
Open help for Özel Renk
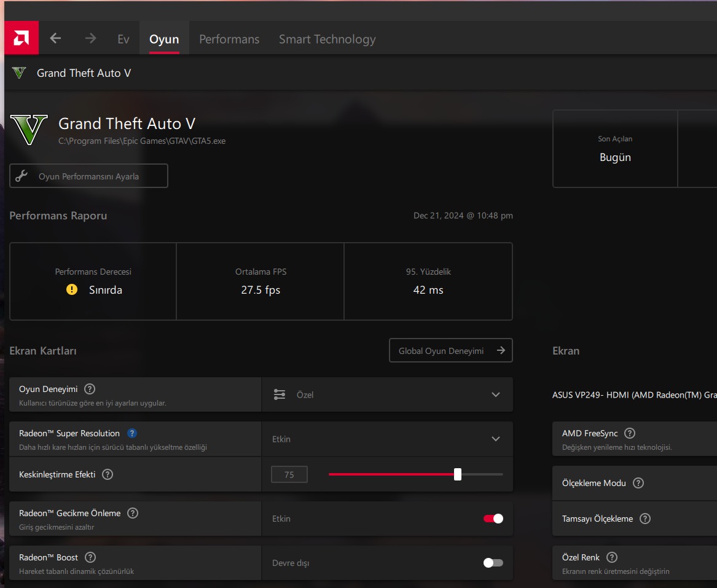click(x=612, y=557)
